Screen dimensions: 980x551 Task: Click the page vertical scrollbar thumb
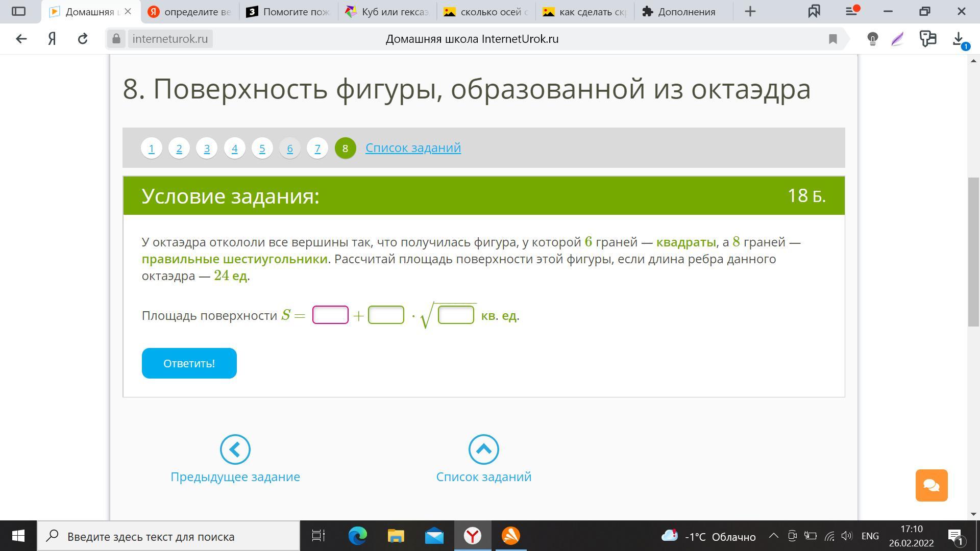pyautogui.click(x=973, y=252)
